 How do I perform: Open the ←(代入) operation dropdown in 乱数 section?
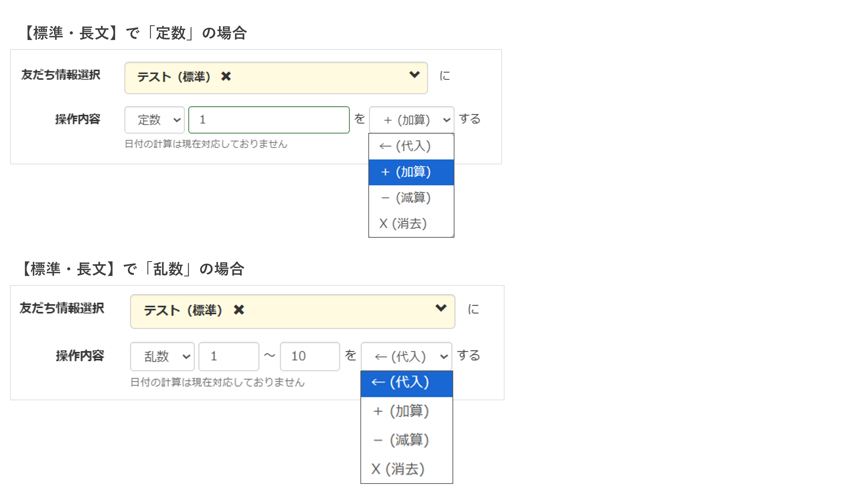pyautogui.click(x=406, y=356)
